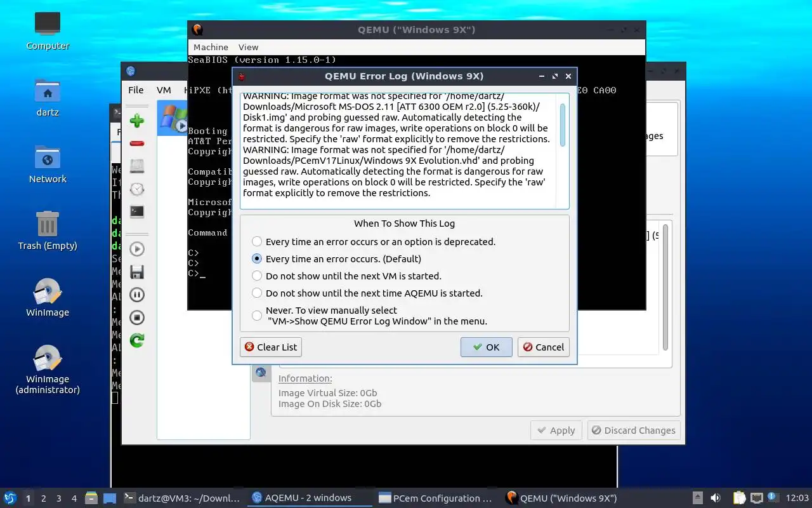Pause the VM using AQEMU pause icon
This screenshot has height=508, width=812.
(137, 295)
